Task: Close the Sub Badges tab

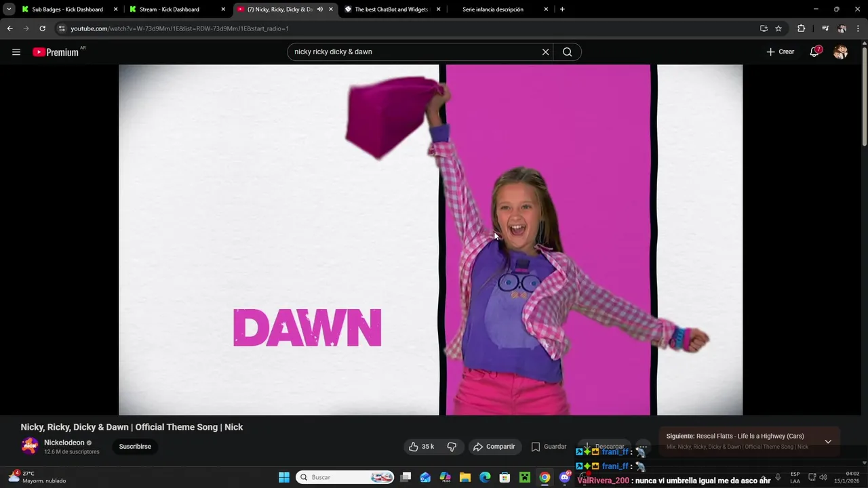Action: 115,9
